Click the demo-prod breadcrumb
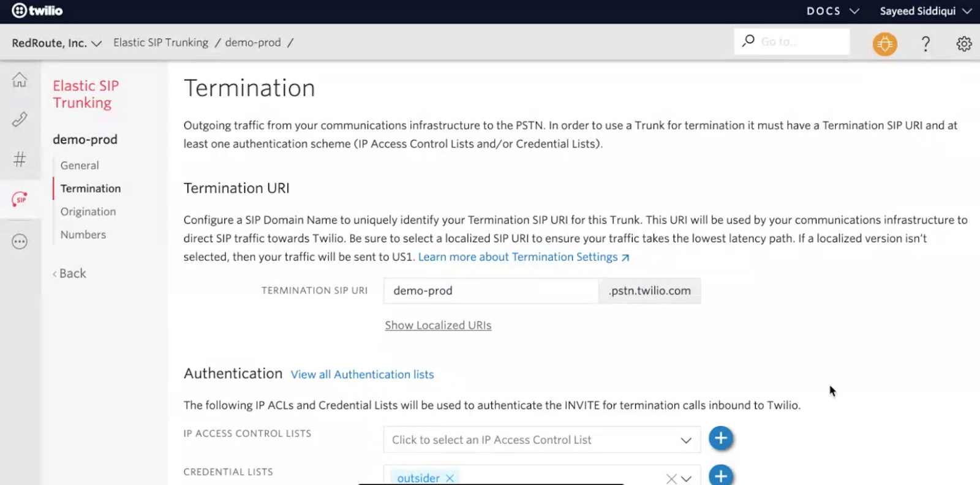Viewport: 980px width, 485px height. click(253, 42)
